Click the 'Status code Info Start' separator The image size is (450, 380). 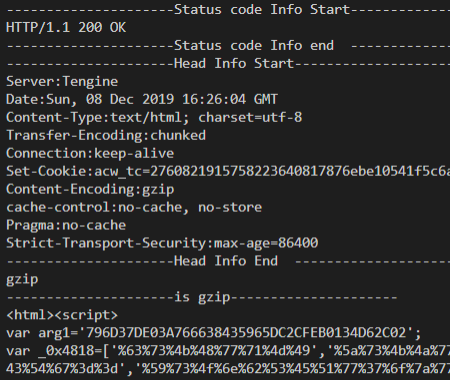click(228, 9)
